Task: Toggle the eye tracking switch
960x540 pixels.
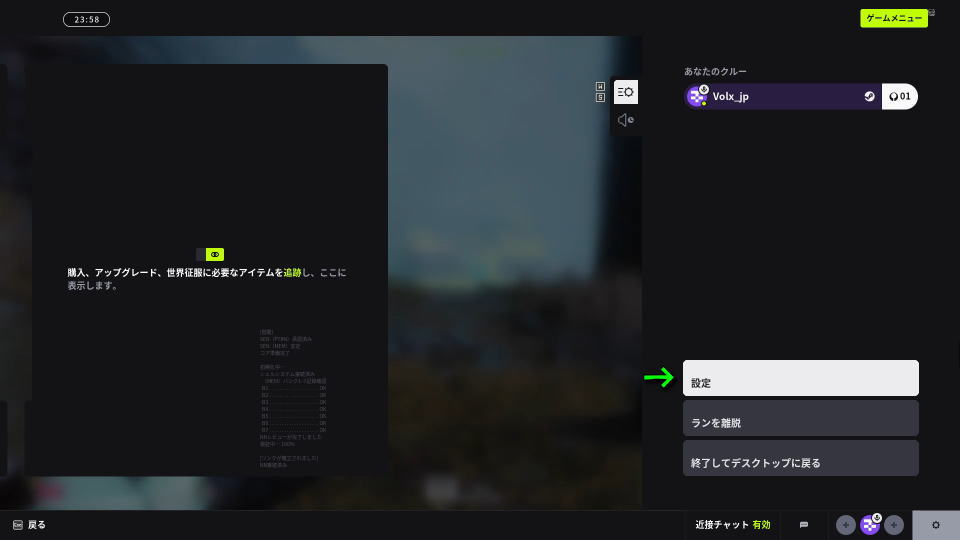Action: pyautogui.click(x=209, y=254)
